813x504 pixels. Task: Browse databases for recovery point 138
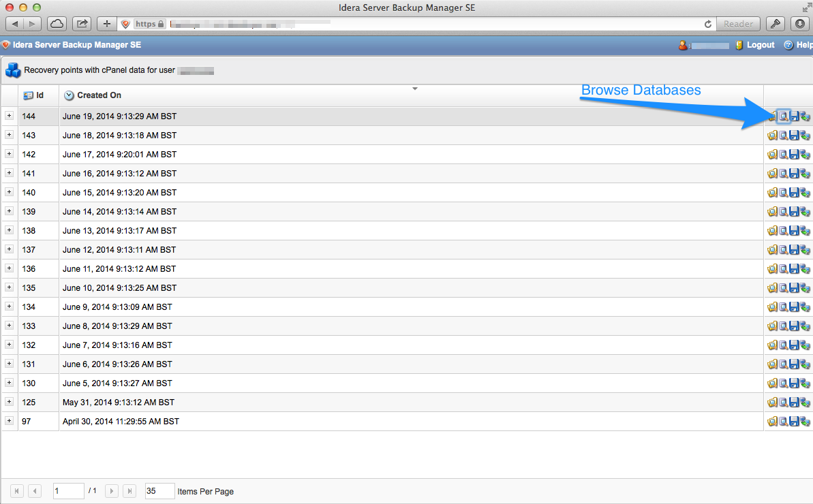pyautogui.click(x=784, y=230)
